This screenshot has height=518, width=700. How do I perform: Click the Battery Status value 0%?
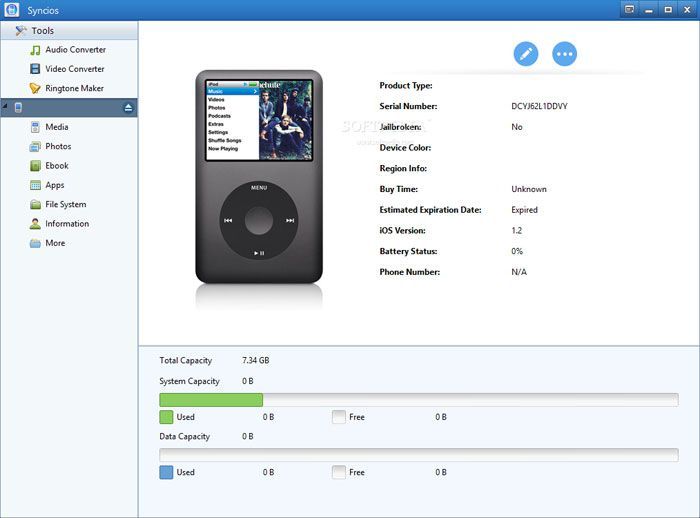(x=517, y=251)
